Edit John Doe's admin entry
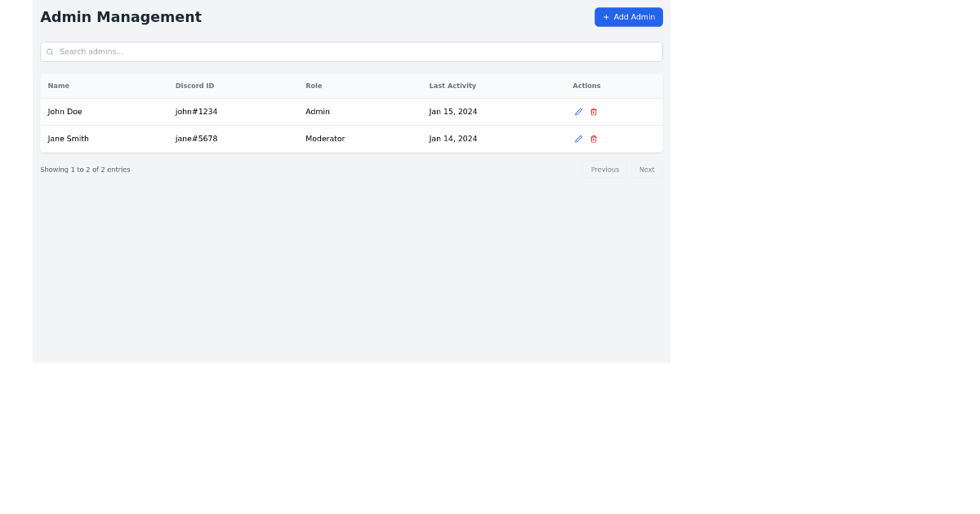Screen dimensions: 980x514 [x=578, y=112]
